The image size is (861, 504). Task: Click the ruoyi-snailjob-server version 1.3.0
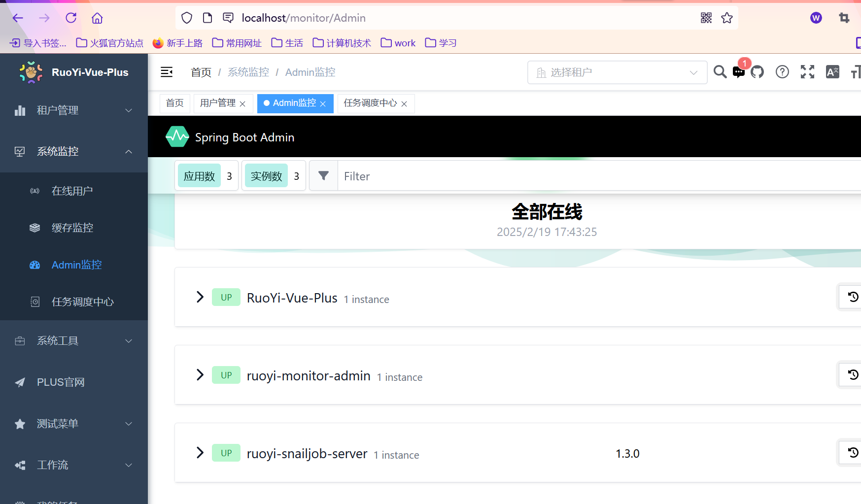pyautogui.click(x=627, y=453)
